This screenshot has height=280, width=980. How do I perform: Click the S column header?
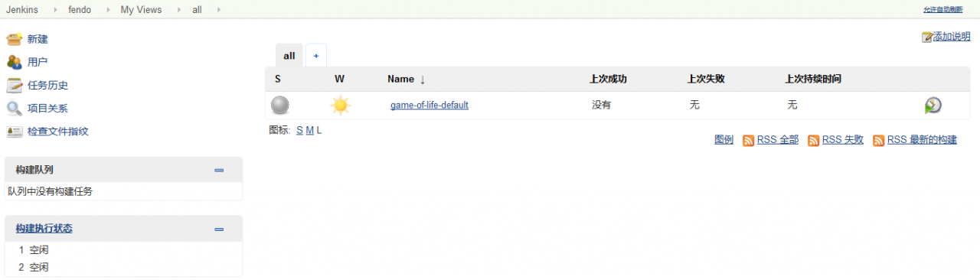(x=278, y=79)
